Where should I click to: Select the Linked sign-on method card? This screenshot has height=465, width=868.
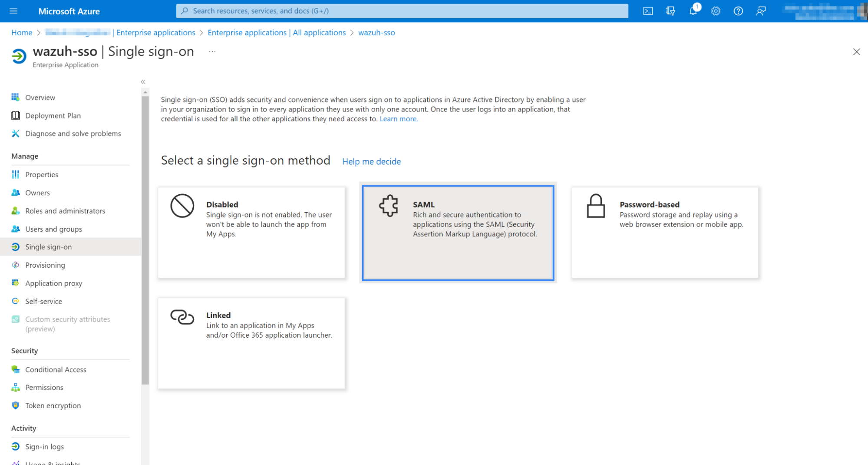251,343
